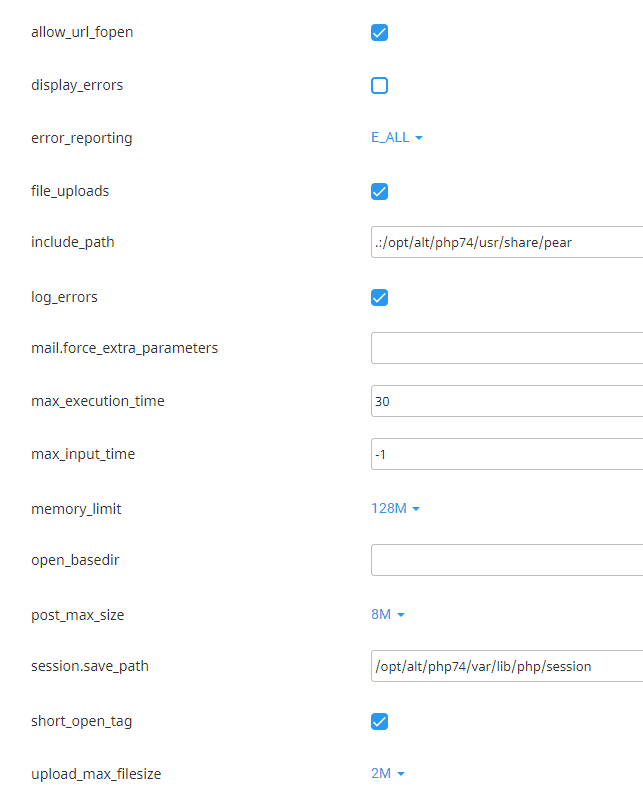
Task: Disable the allow_url_fopen checkbox
Action: coord(379,32)
